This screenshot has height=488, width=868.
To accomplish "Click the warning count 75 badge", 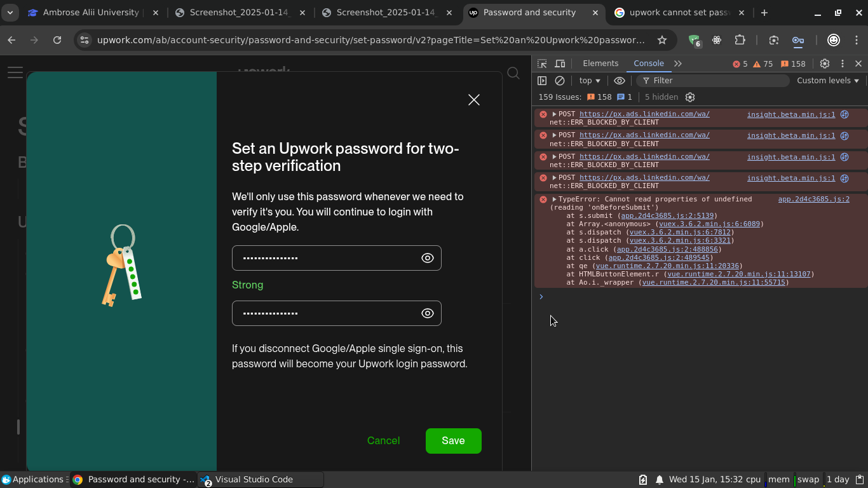I will point(763,64).
